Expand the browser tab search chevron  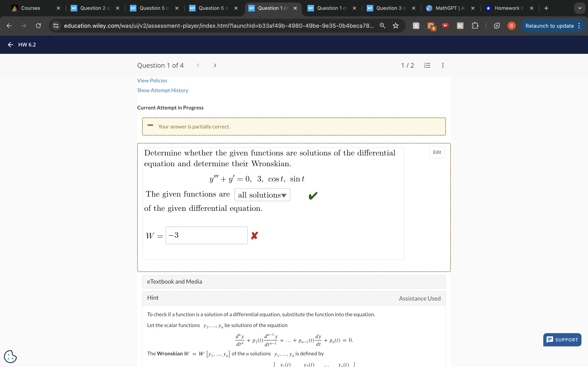[580, 8]
